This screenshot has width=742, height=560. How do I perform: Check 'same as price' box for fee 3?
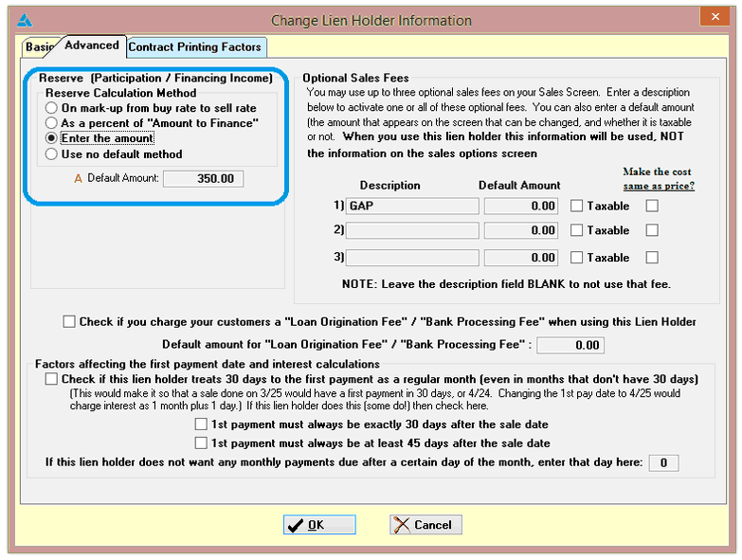tap(652, 258)
